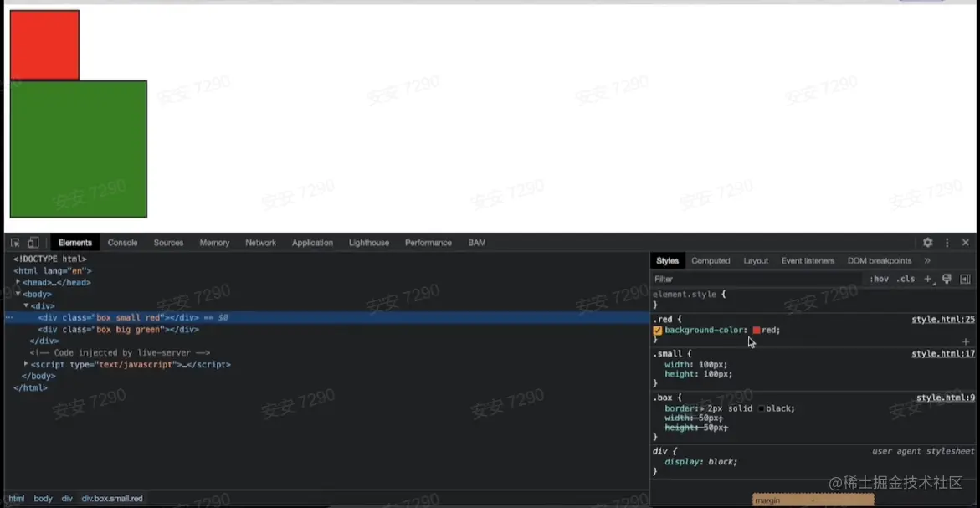980x508 pixels.
Task: Click the margin box model label
Action: [767, 500]
